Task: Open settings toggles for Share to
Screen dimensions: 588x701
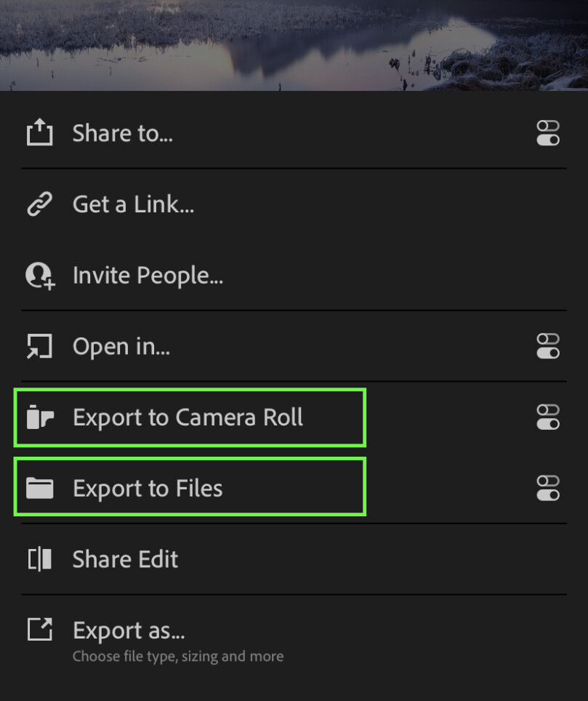Action: tap(548, 134)
